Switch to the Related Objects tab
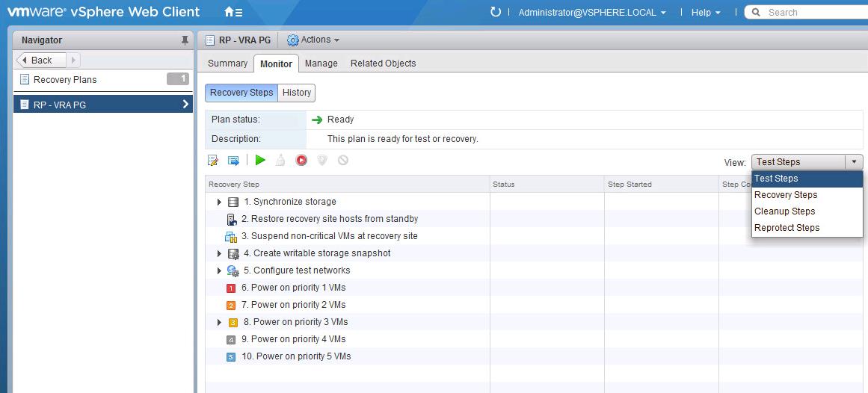Viewport: 868px width, 393px height. pyautogui.click(x=383, y=63)
